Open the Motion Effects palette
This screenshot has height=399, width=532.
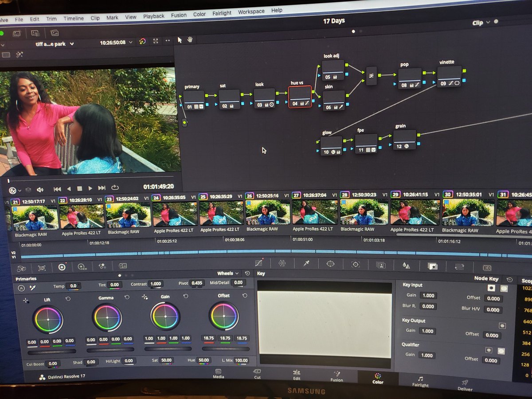[x=123, y=266]
